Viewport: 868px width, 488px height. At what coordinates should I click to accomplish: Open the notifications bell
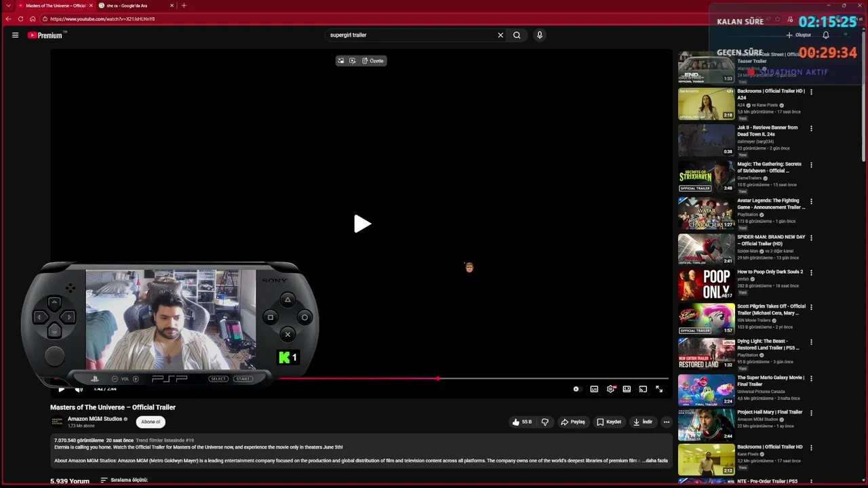[x=826, y=35]
